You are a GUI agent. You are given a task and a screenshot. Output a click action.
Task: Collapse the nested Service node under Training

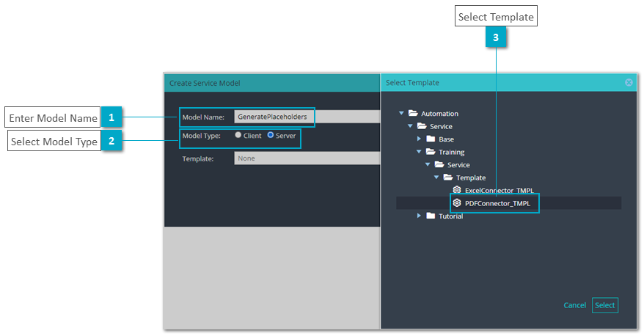[428, 164]
